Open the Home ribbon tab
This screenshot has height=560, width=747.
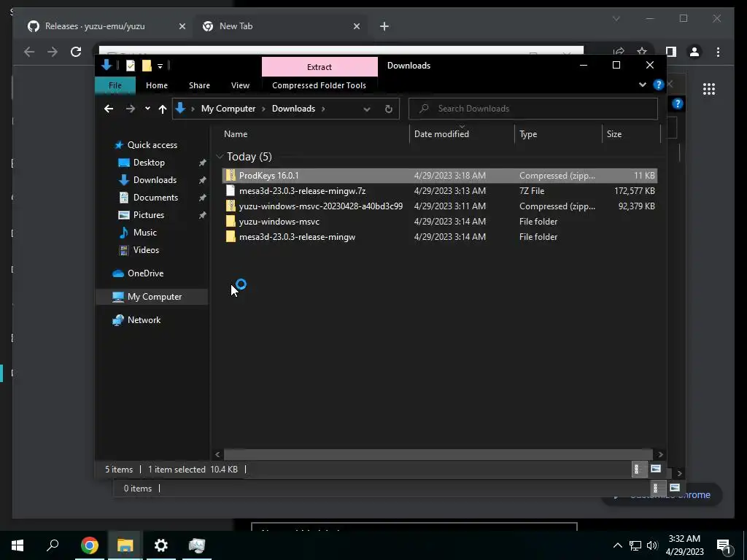[x=157, y=85]
